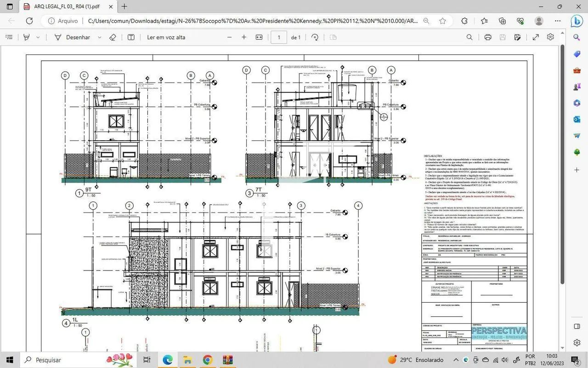The width and height of the screenshot is (588, 368).
Task: Open the notification center
Action: (x=575, y=360)
